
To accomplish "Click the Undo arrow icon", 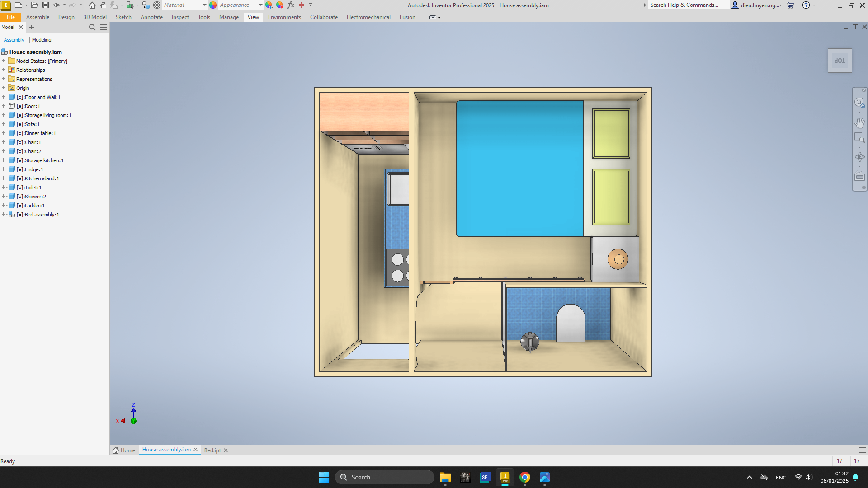I will [x=57, y=5].
